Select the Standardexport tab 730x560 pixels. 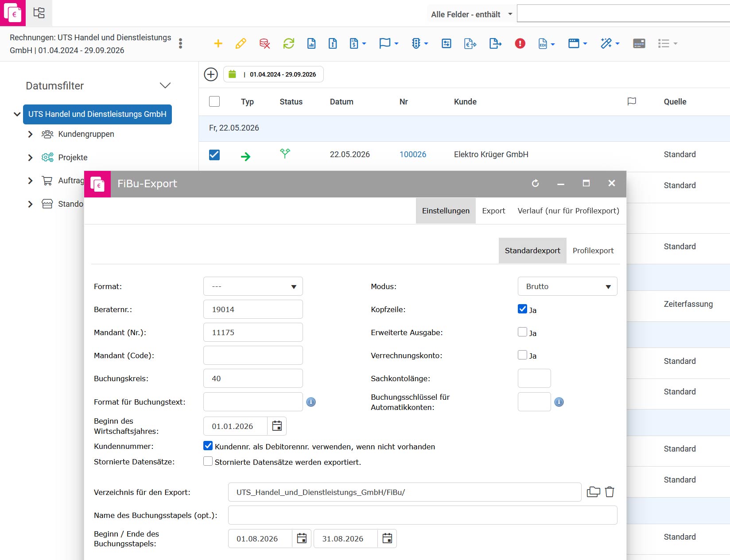tap(532, 251)
